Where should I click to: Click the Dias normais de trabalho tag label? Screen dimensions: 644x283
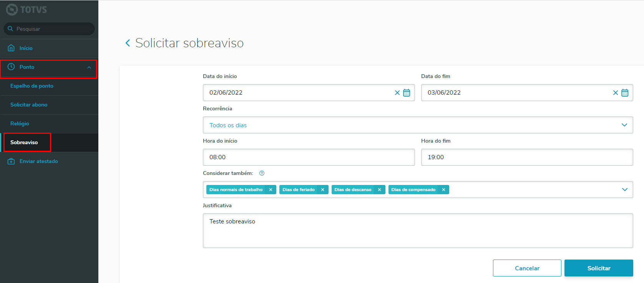coord(236,190)
